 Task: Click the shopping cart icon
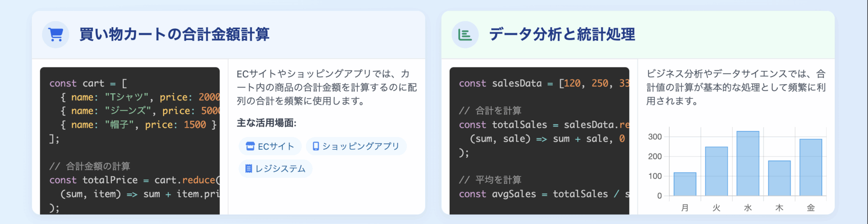56,34
